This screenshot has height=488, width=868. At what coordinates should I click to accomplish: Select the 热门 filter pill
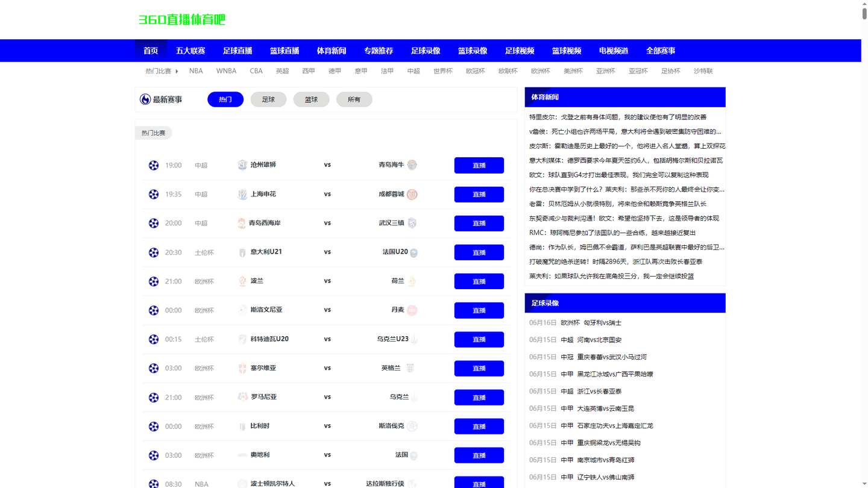click(x=225, y=99)
